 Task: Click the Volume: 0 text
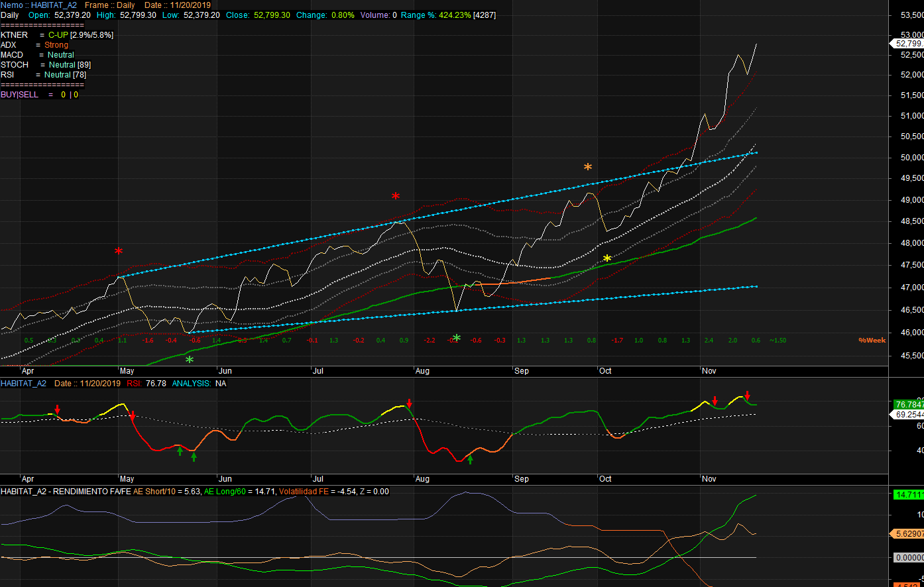(x=379, y=15)
